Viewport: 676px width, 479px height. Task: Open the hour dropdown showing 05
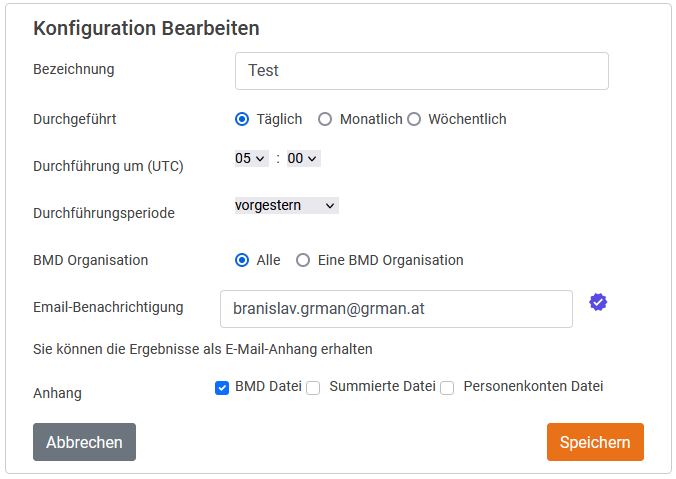[x=251, y=158]
